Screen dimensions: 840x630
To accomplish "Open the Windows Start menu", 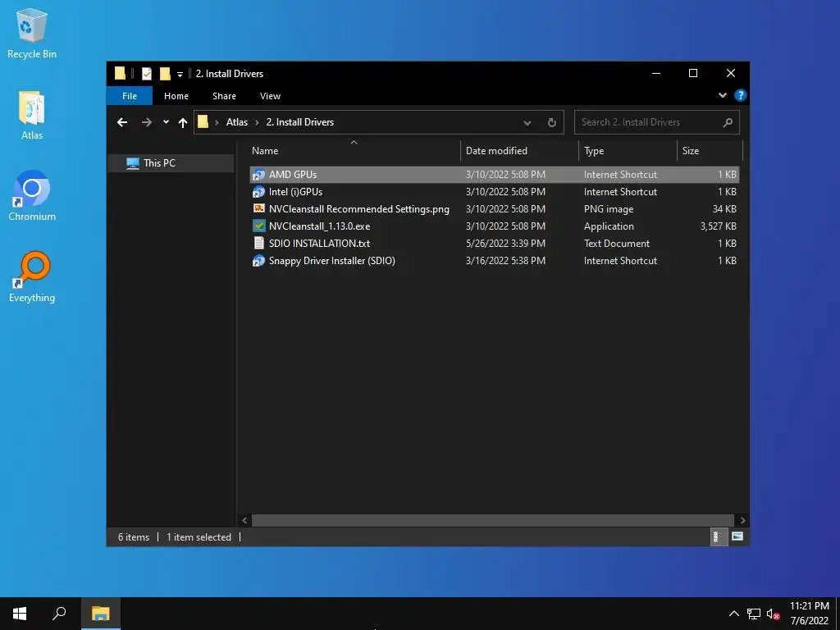I will pyautogui.click(x=20, y=614).
